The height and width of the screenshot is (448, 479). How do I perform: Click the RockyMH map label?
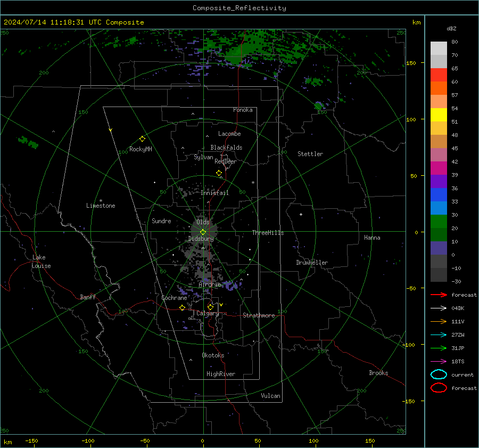click(x=141, y=149)
